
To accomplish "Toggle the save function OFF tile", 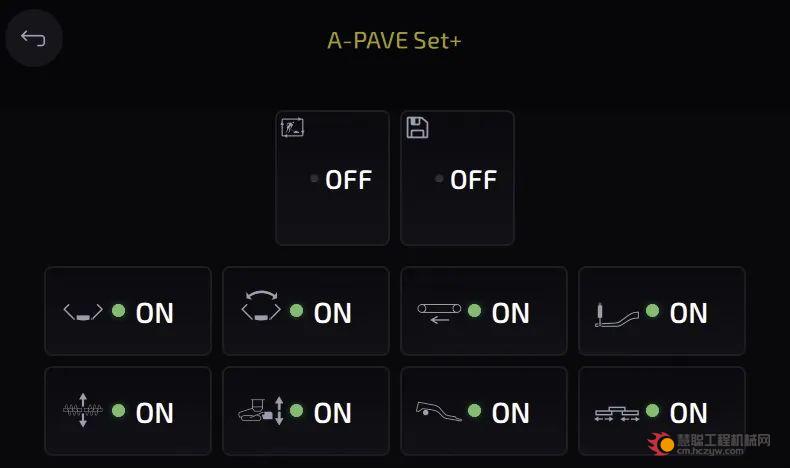I will pyautogui.click(x=457, y=178).
